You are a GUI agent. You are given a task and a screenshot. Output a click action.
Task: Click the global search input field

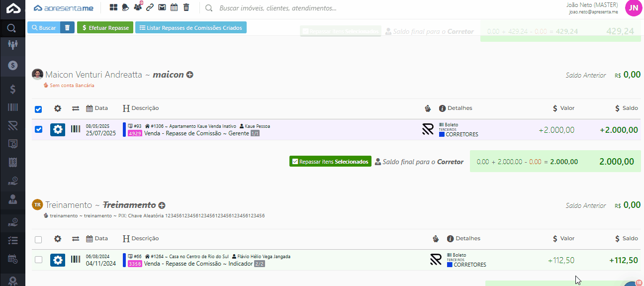(x=277, y=8)
